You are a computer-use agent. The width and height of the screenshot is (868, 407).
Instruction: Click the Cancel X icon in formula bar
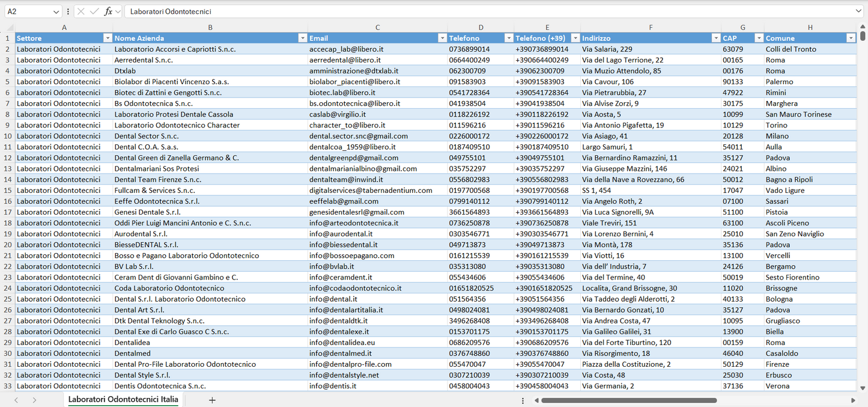tap(81, 11)
